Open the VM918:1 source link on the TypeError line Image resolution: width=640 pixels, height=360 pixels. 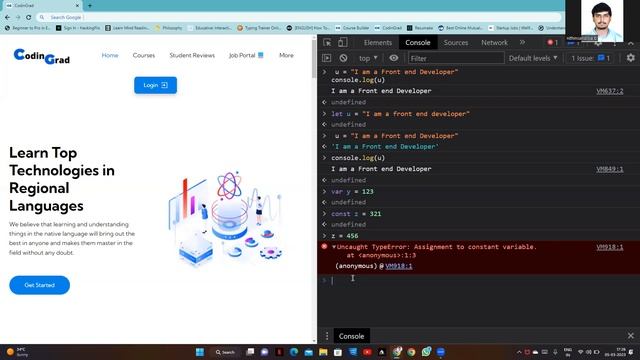[x=609, y=247]
